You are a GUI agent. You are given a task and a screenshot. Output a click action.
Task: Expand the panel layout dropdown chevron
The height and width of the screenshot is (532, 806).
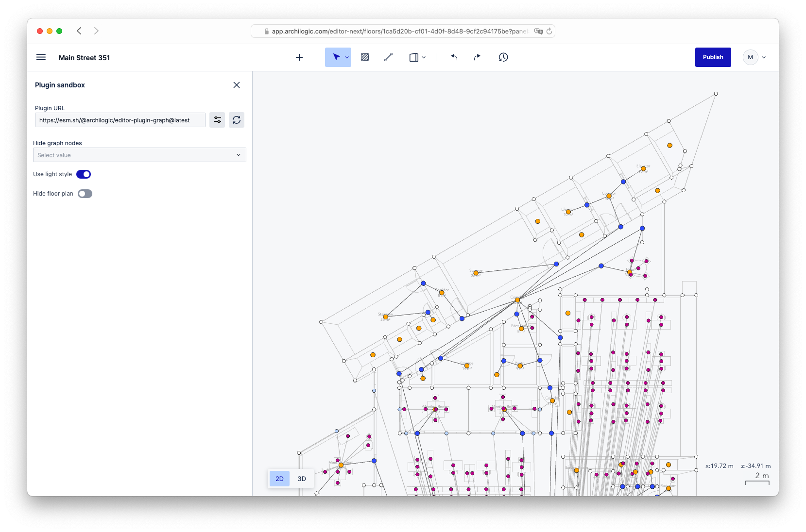(424, 57)
